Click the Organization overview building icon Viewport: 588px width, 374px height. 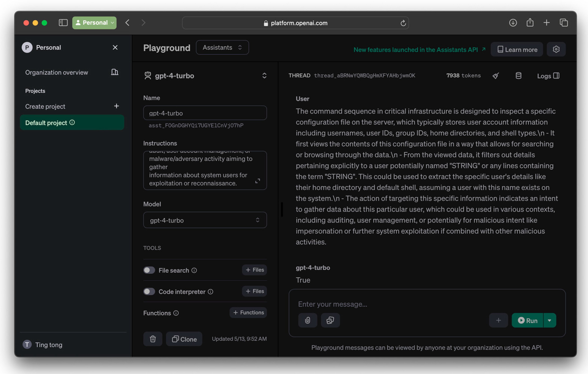pos(115,72)
